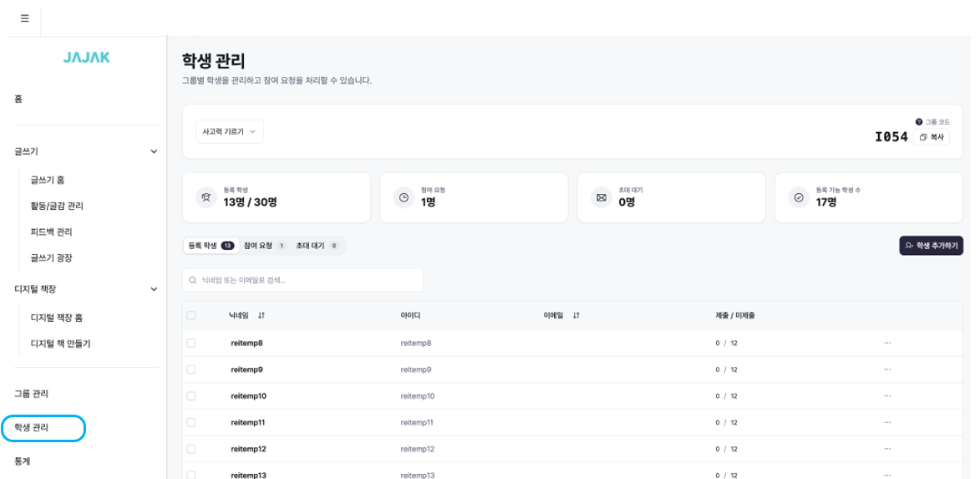This screenshot has height=479, width=980.
Task: Click the hamburger menu icon
Action: pos(24,18)
